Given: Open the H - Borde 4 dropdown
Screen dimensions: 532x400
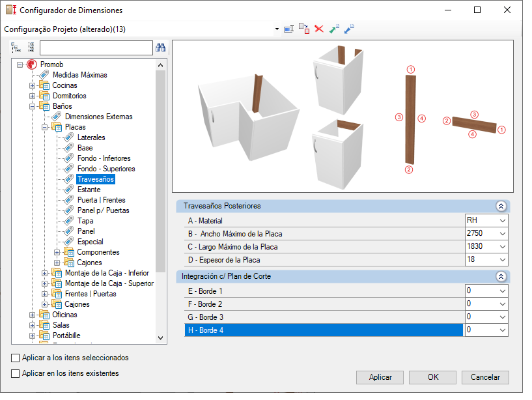Looking at the screenshot, I should click(503, 330).
